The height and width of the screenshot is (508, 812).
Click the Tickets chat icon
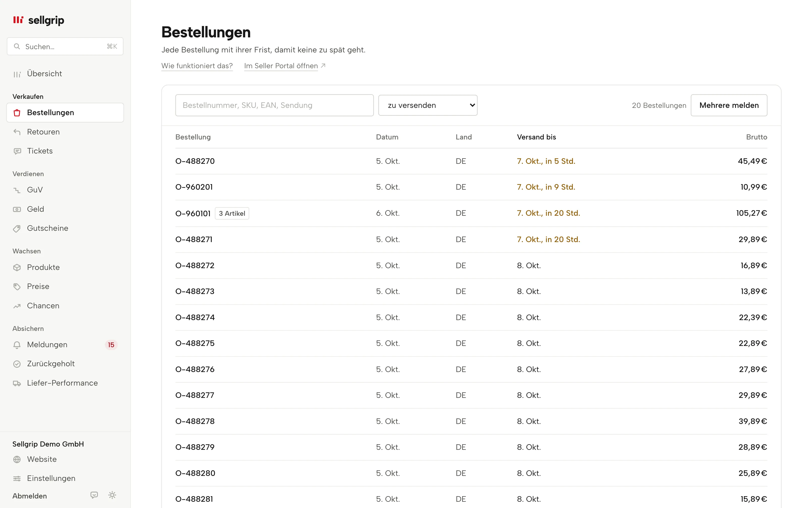[x=17, y=151]
